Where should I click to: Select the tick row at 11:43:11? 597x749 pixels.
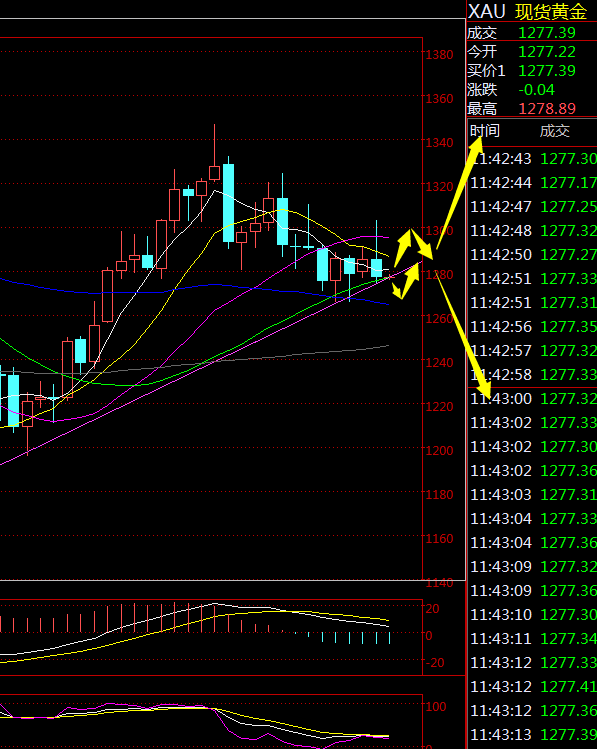click(x=533, y=638)
